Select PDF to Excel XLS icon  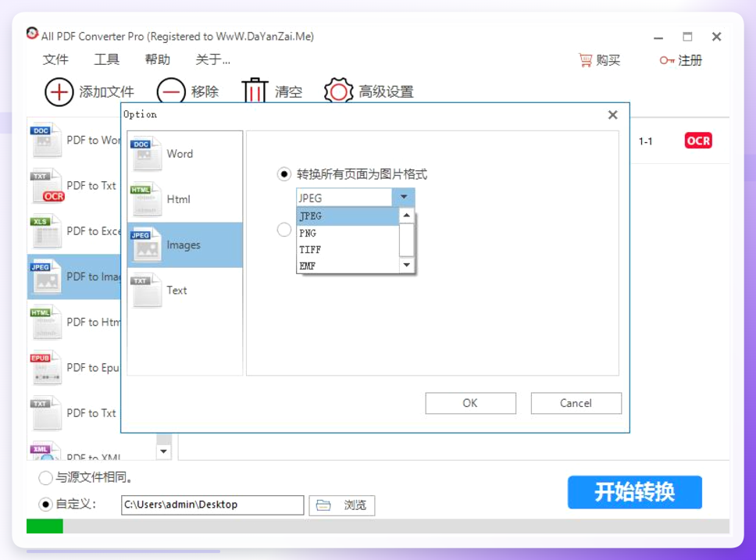[x=46, y=231]
